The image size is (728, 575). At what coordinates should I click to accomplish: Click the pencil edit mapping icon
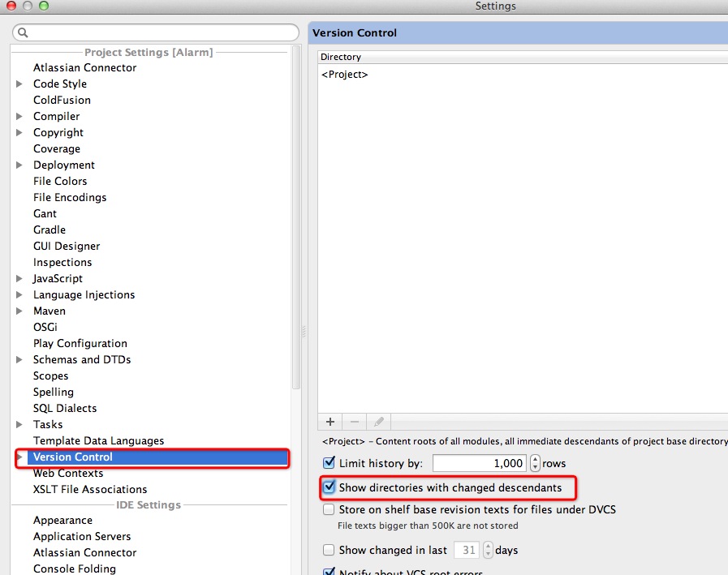(x=378, y=422)
